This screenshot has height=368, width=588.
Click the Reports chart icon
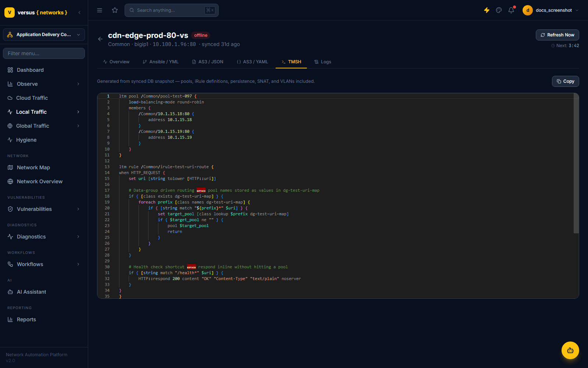[10, 319]
